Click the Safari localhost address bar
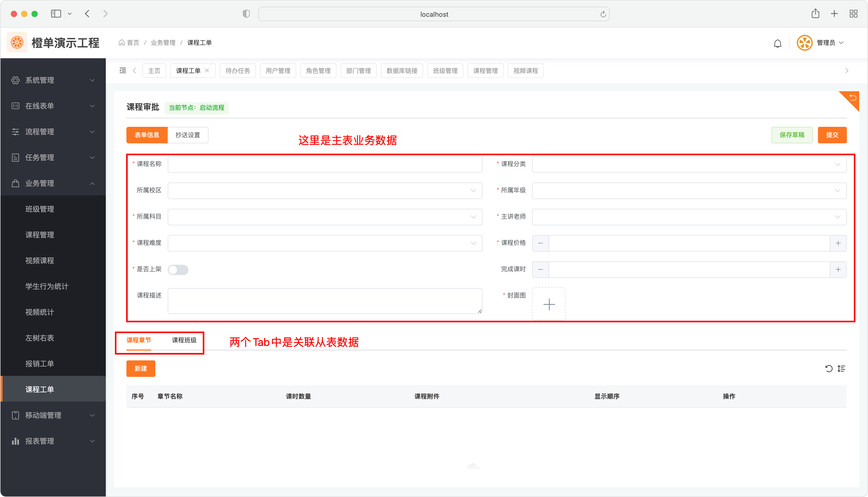The image size is (868, 497). [x=434, y=14]
